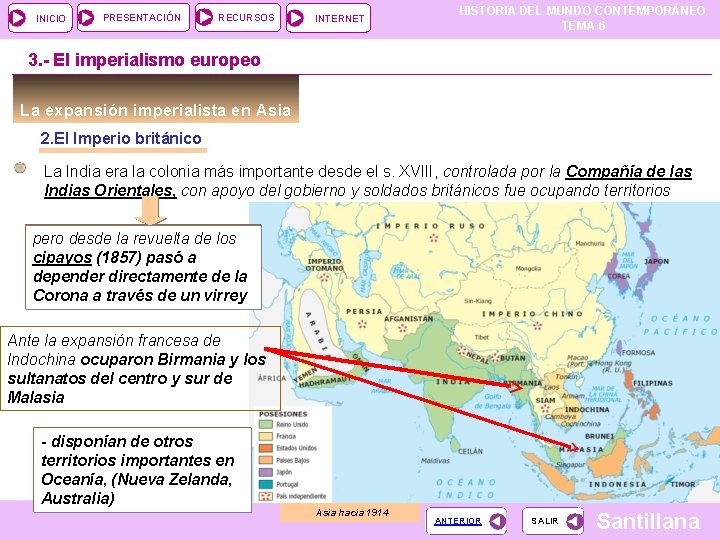Image resolution: width=720 pixels, height=540 pixels.
Task: Click the Estados Unidos orange legend swatch
Action: (x=266, y=448)
